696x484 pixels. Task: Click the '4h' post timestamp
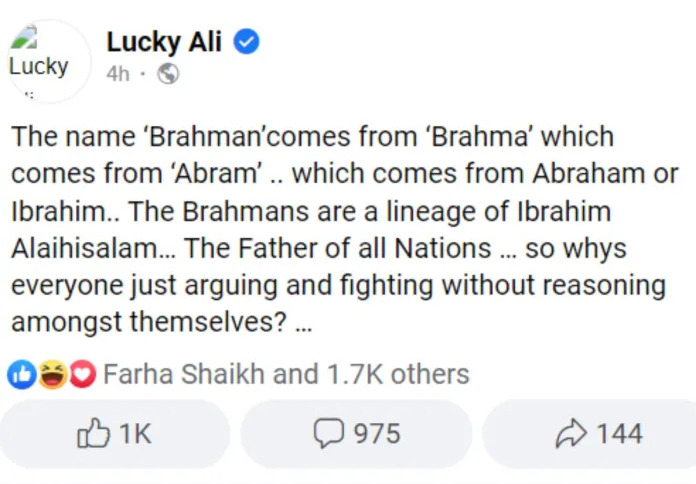tap(118, 74)
